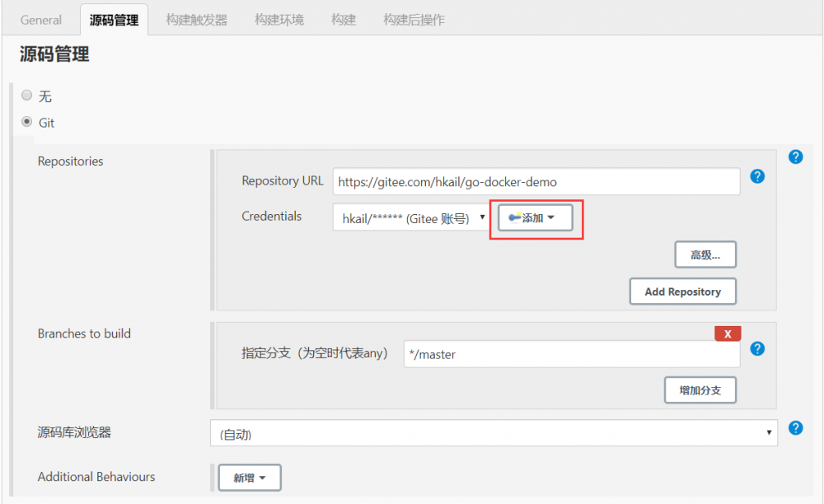
Task: Click the help icon for the Repositories section
Action: click(x=795, y=156)
